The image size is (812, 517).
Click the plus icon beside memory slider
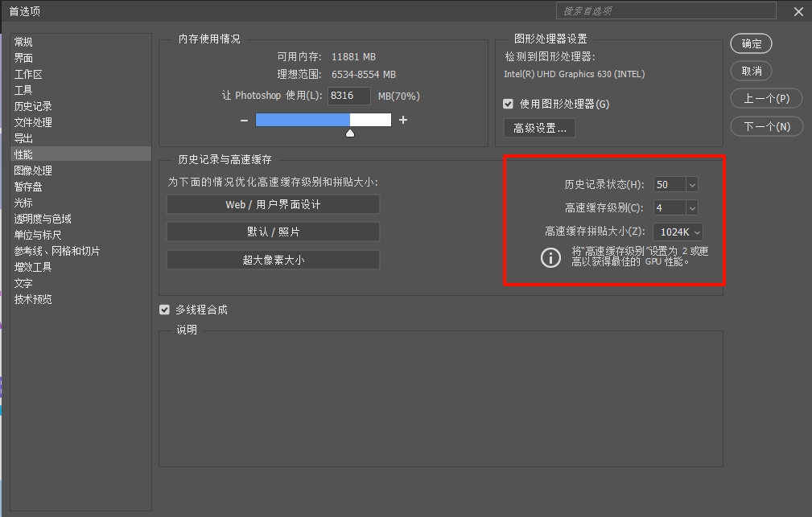click(x=403, y=120)
